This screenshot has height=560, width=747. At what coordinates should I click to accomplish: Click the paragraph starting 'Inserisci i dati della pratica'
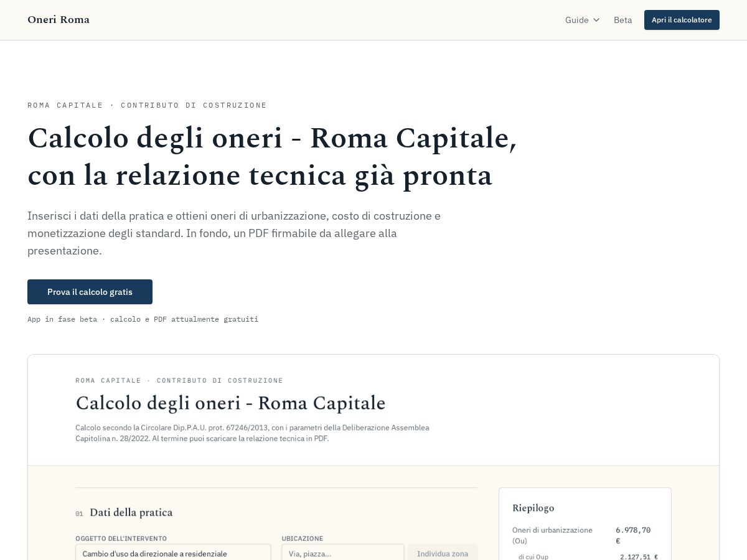click(x=234, y=233)
